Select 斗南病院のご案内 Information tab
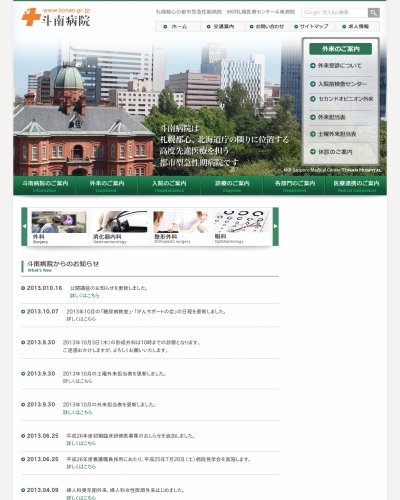The height and width of the screenshot is (500, 400). 44,185
